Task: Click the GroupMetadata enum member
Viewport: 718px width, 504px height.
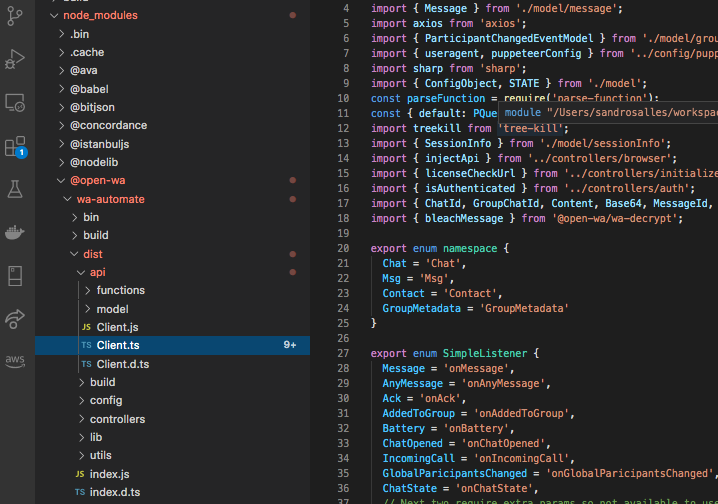Action: [421, 308]
